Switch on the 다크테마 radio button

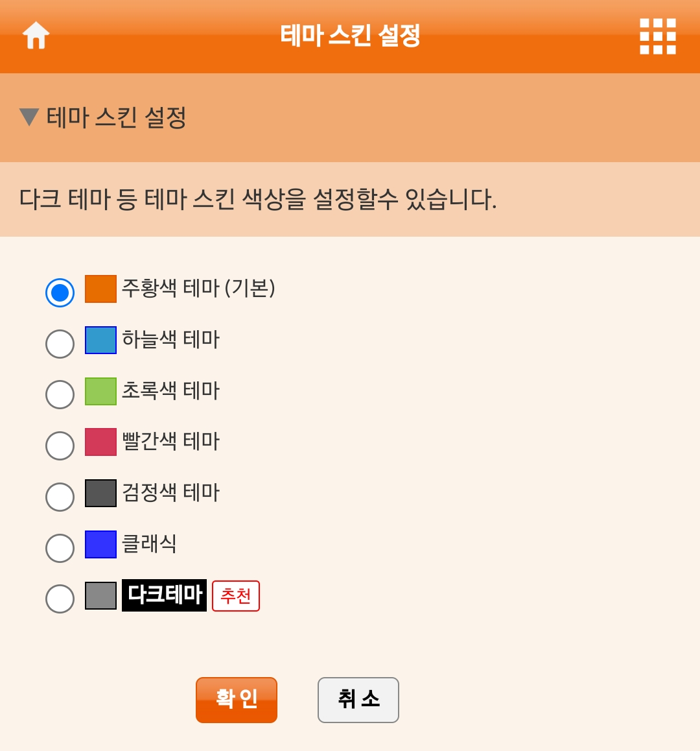(x=60, y=599)
